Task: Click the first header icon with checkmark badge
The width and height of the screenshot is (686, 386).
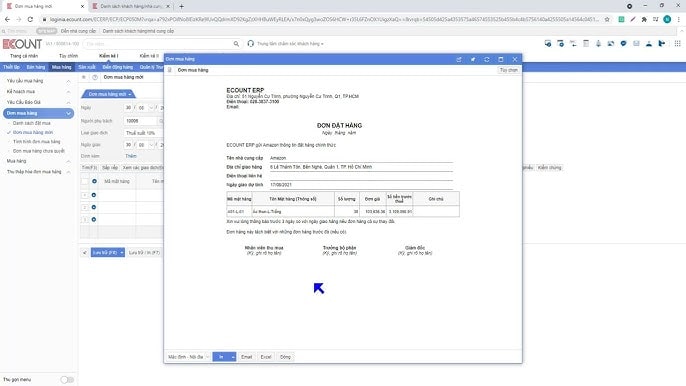Action: 548,43
